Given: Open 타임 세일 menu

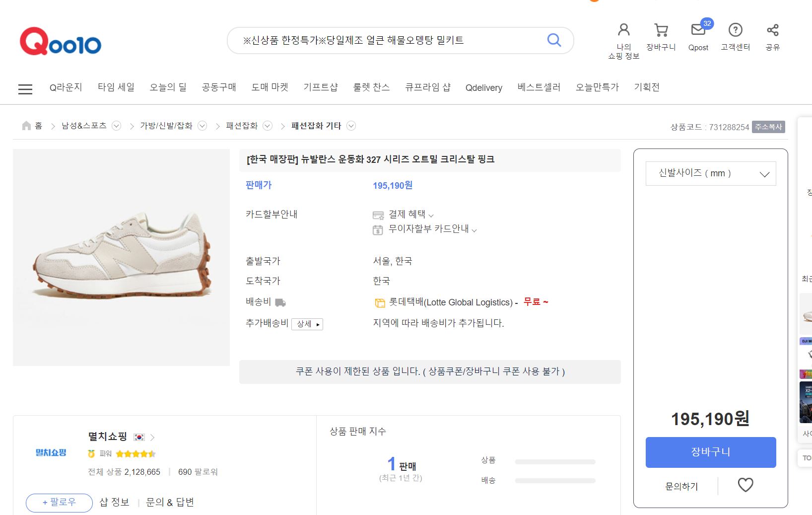Looking at the screenshot, I should 116,87.
